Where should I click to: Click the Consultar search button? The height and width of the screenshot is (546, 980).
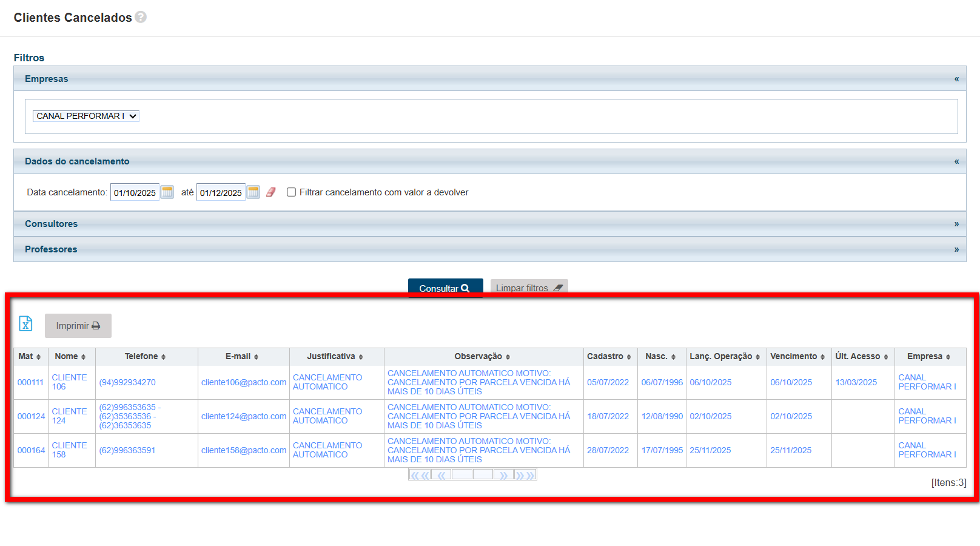[445, 288]
